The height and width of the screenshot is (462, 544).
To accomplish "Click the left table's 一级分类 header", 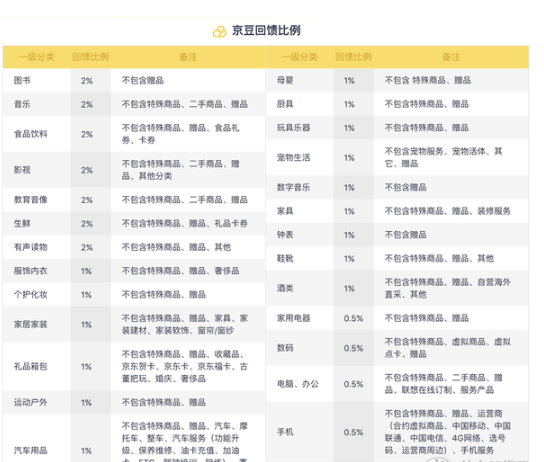I will 36,57.
